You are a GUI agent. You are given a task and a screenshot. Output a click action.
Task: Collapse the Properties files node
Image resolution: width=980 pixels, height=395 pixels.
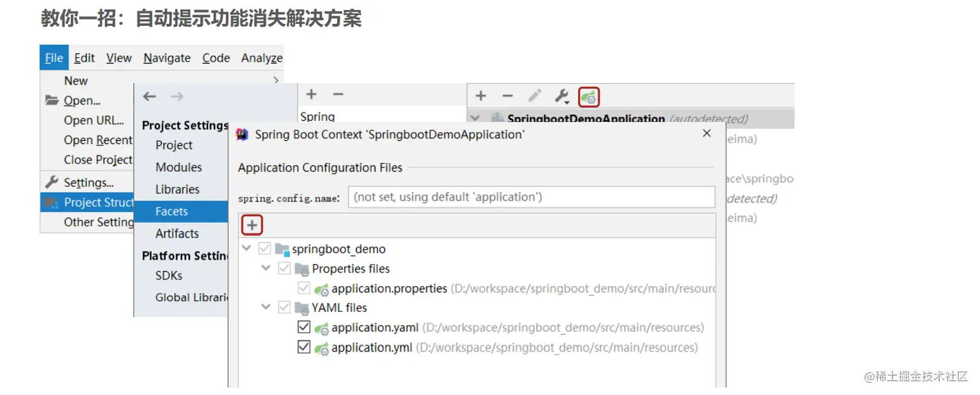pyautogui.click(x=266, y=268)
